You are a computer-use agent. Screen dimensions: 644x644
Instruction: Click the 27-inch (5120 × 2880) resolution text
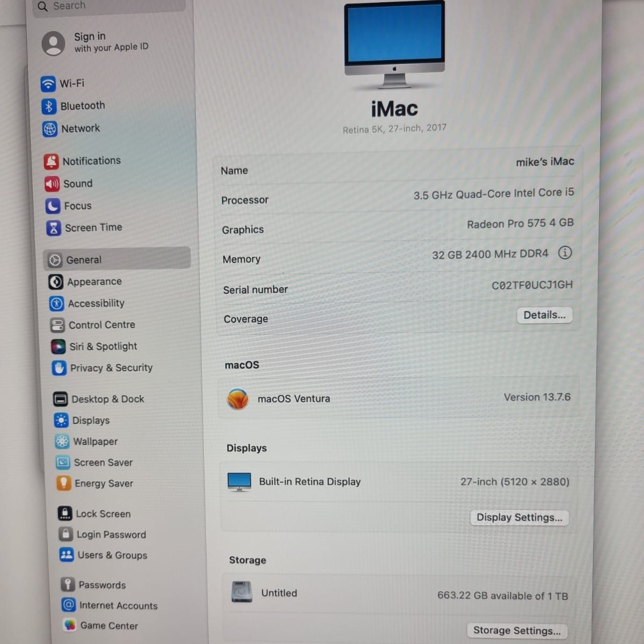click(x=515, y=481)
